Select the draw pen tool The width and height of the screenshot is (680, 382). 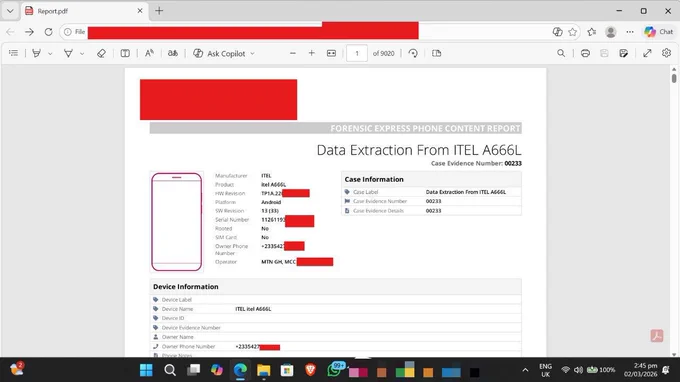point(68,53)
